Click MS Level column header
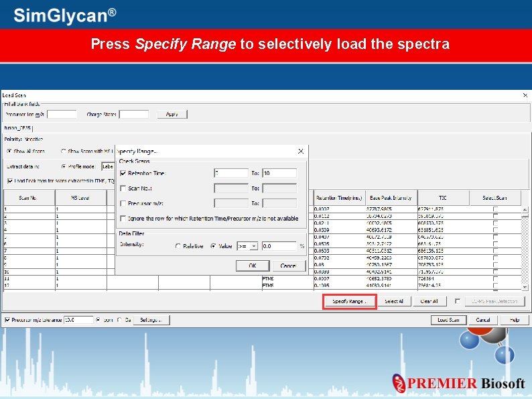 click(81, 198)
